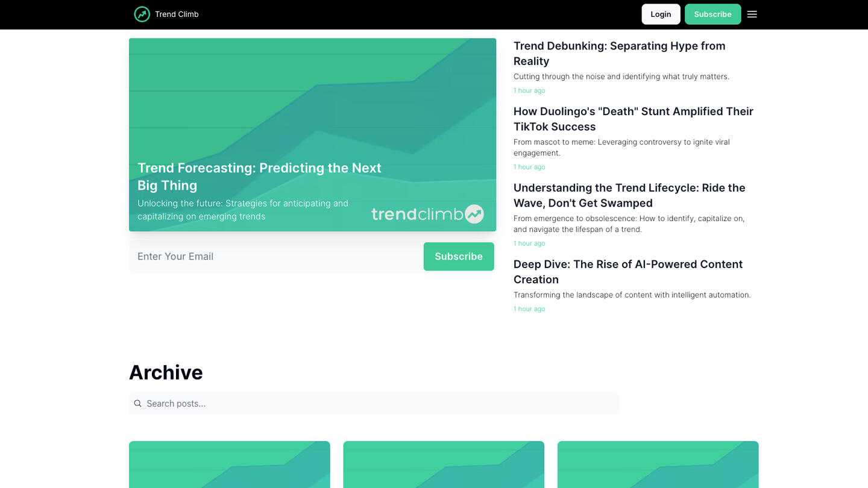Click the search magnifier icon in Archive
868x488 pixels.
tap(138, 404)
